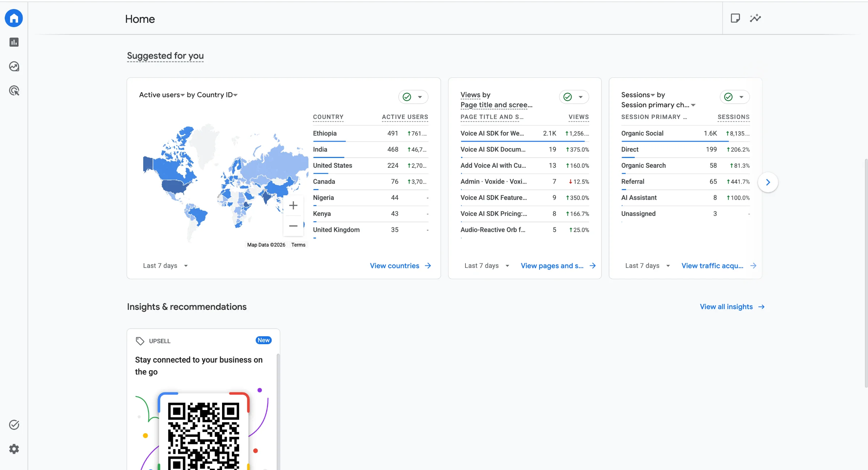Click the annotations note icon in header
The image size is (868, 470).
tap(735, 18)
